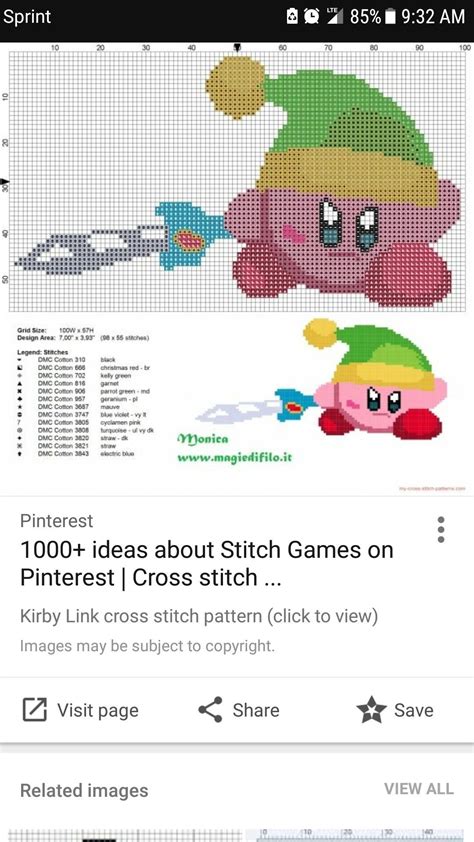Tap the Kirby Link cross stitch pattern description
The width and height of the screenshot is (474, 842).
[199, 616]
